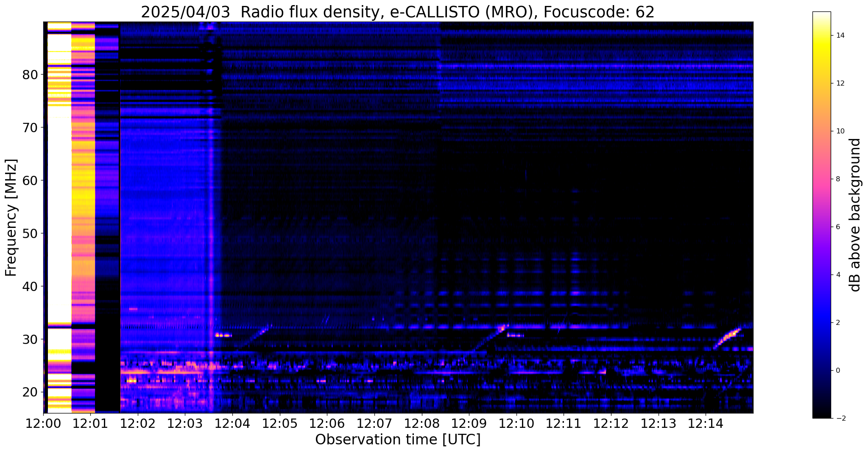Click the 12:01 time tick label
This screenshot has width=868, height=452.
click(91, 424)
